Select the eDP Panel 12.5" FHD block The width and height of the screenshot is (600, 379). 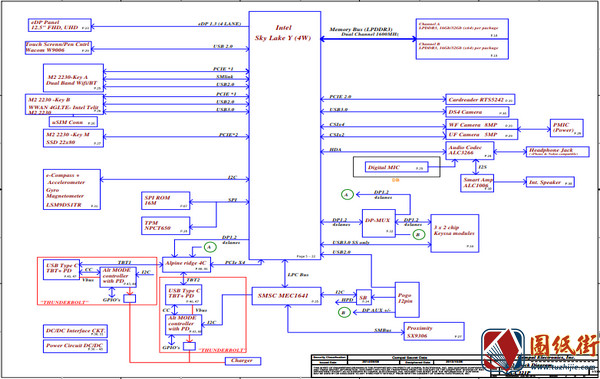[60, 25]
